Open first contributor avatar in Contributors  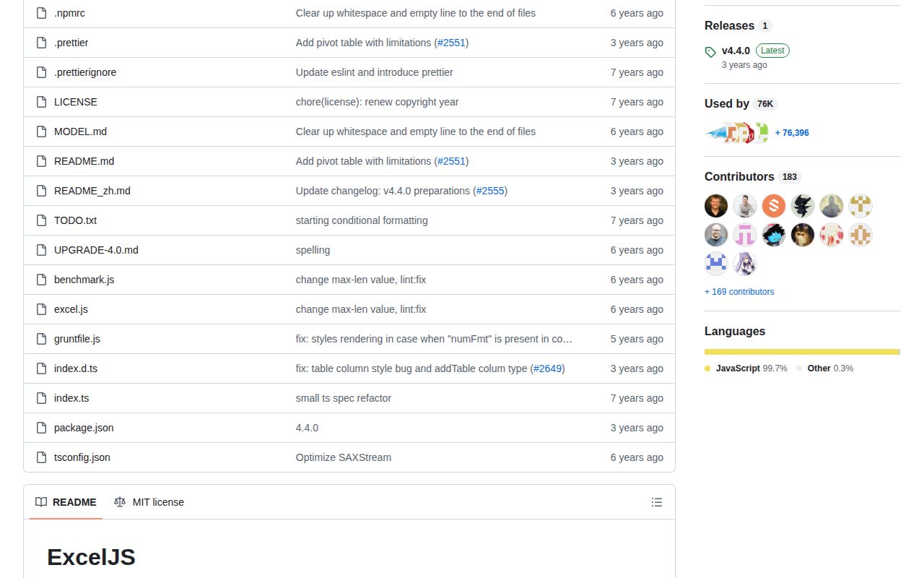click(716, 206)
